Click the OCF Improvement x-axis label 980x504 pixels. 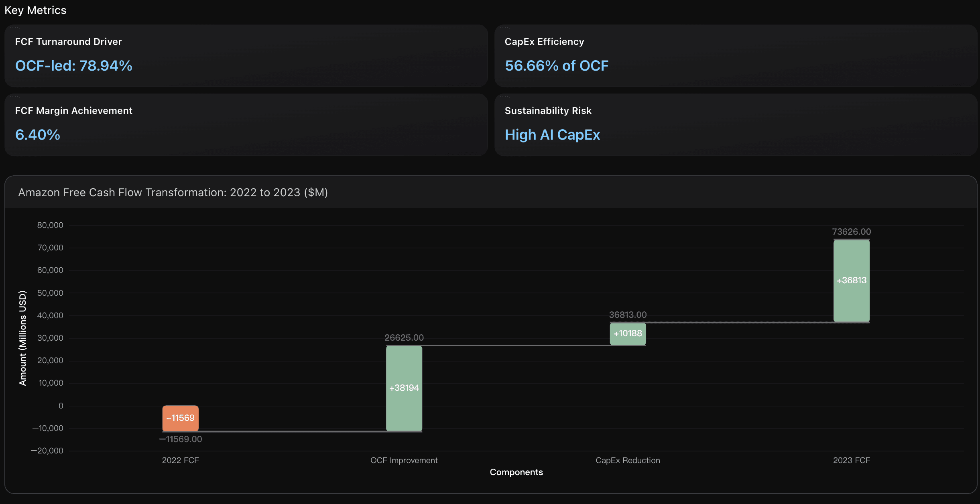coord(404,461)
